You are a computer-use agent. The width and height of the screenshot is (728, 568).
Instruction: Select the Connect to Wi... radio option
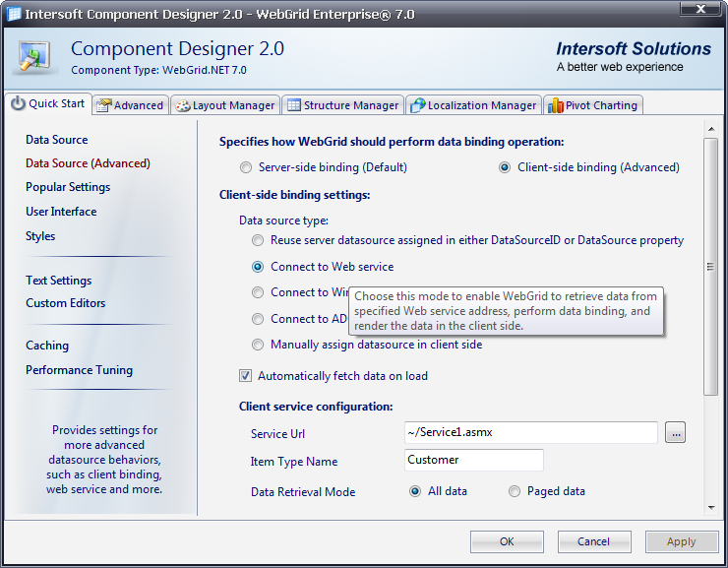257,292
